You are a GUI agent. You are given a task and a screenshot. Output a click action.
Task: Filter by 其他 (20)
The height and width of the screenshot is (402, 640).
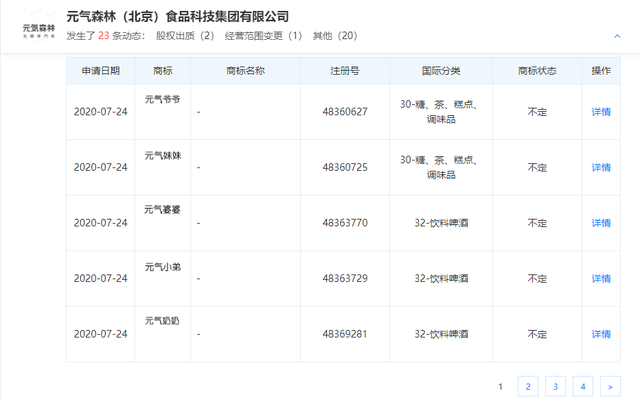coord(335,36)
